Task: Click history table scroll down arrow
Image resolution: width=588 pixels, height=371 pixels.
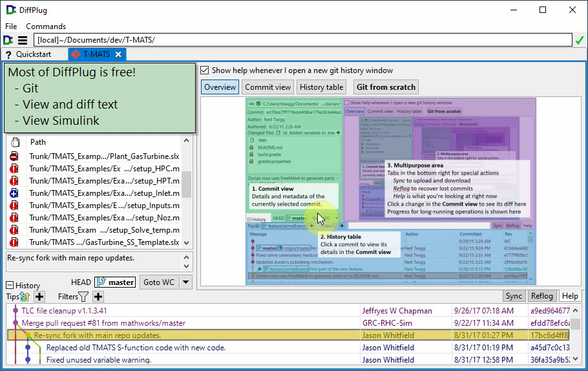Action: [576, 359]
